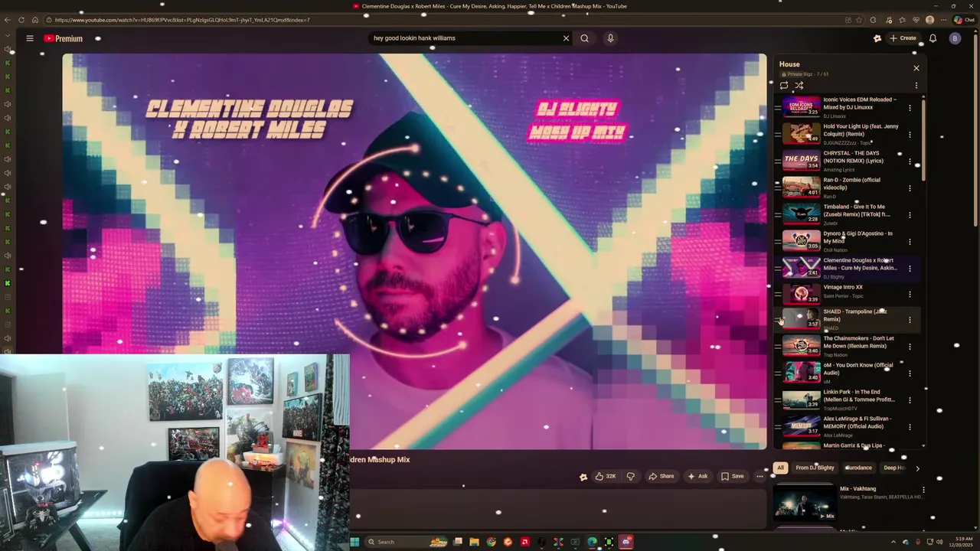Click the Share button
Viewport: 980px width, 551px height.
click(661, 476)
